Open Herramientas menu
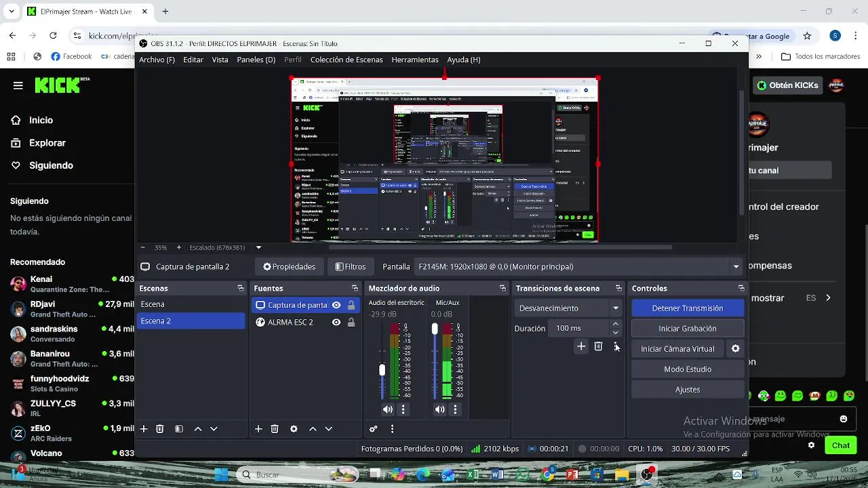 pyautogui.click(x=415, y=60)
